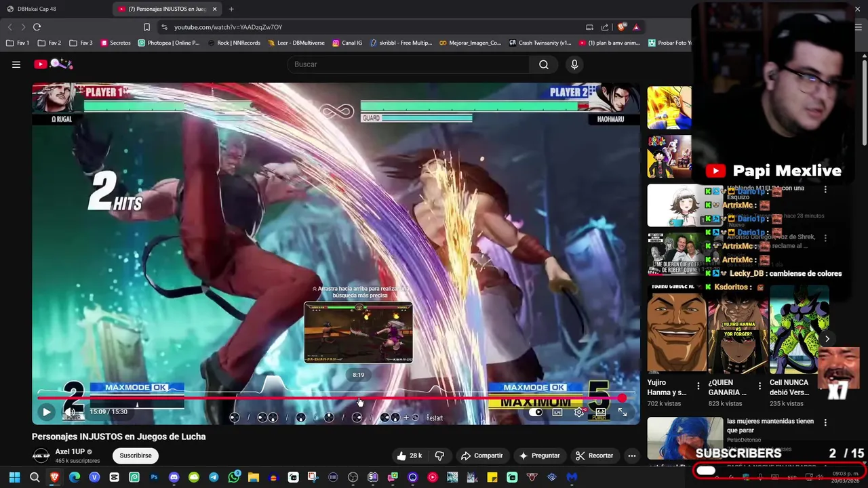The width and height of the screenshot is (868, 488).
Task: Switch the player to theater mode
Action: (601, 412)
